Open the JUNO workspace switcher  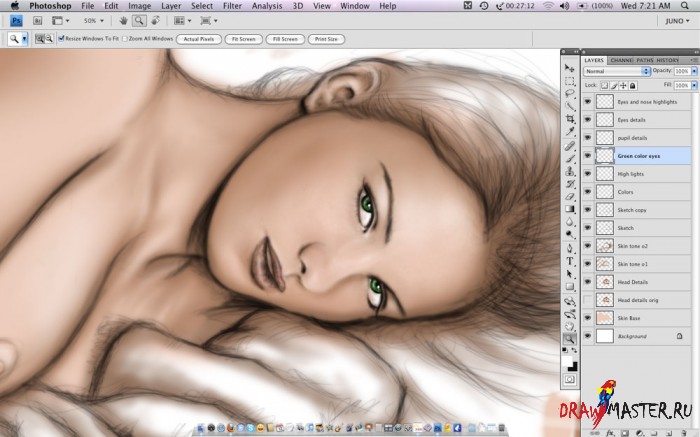[x=677, y=21]
